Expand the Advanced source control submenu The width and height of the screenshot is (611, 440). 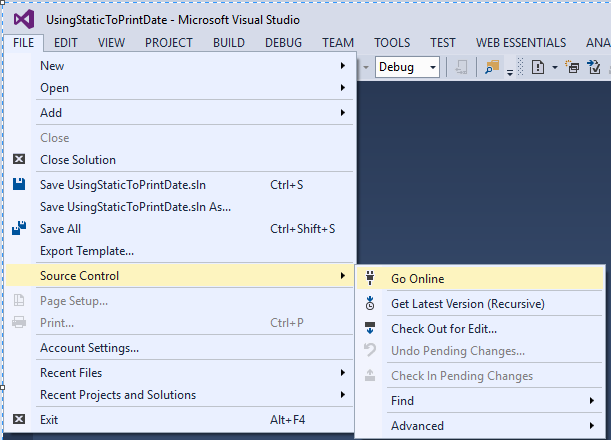(480, 426)
